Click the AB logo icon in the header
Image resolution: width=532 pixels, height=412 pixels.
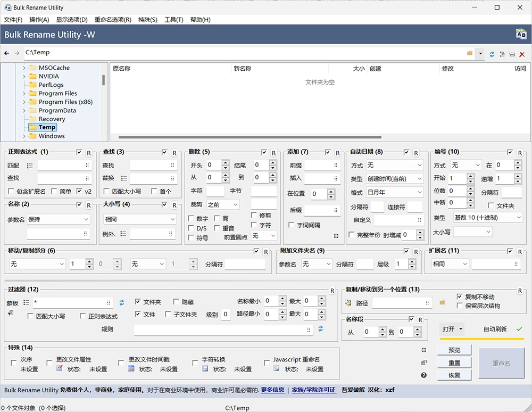521,34
